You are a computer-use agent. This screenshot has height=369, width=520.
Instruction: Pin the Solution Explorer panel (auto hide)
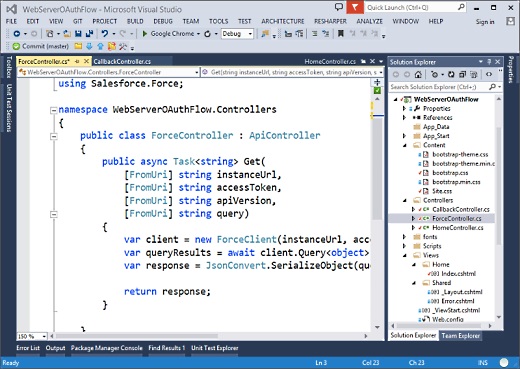(489, 62)
